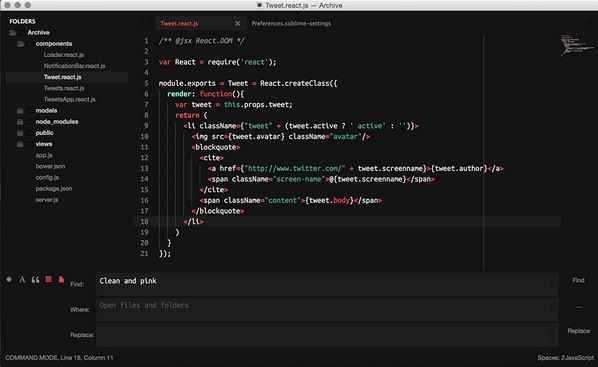598x367 pixels.
Task: Expand the public folder
Action: click(x=20, y=133)
